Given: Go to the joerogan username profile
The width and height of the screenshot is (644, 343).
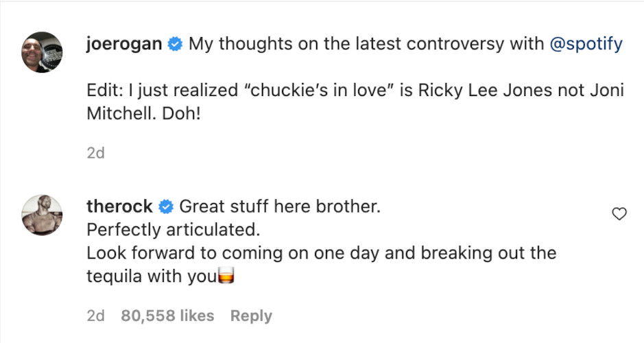Looking at the screenshot, I should (125, 45).
